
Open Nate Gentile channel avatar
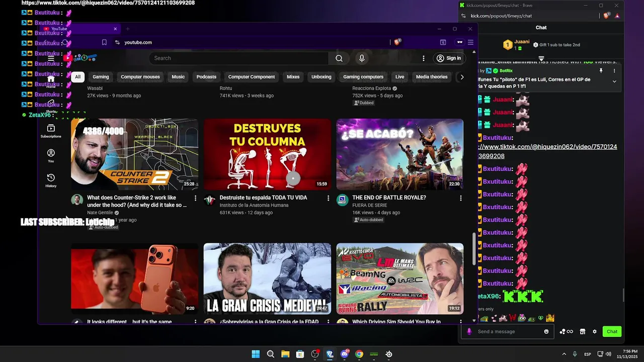[77, 200]
